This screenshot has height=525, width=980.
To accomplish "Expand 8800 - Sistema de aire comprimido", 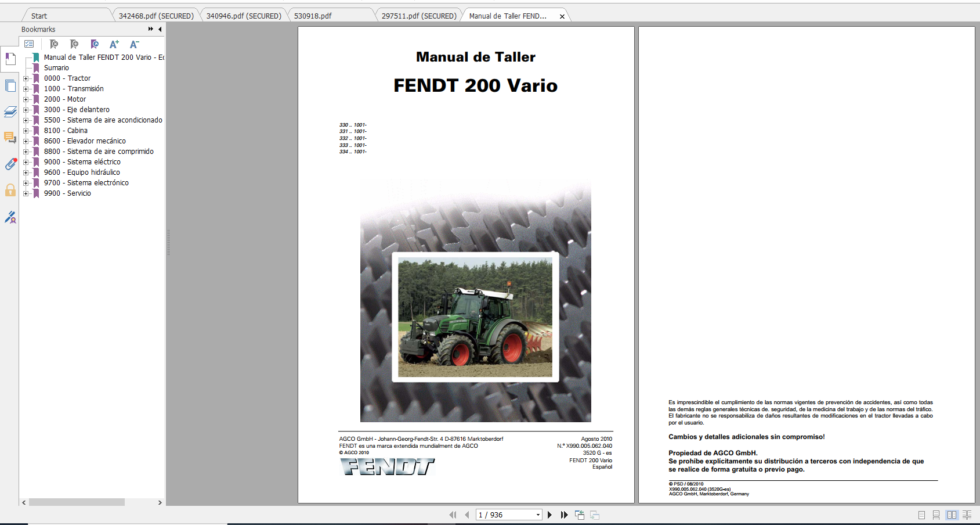I will pyautogui.click(x=26, y=152).
